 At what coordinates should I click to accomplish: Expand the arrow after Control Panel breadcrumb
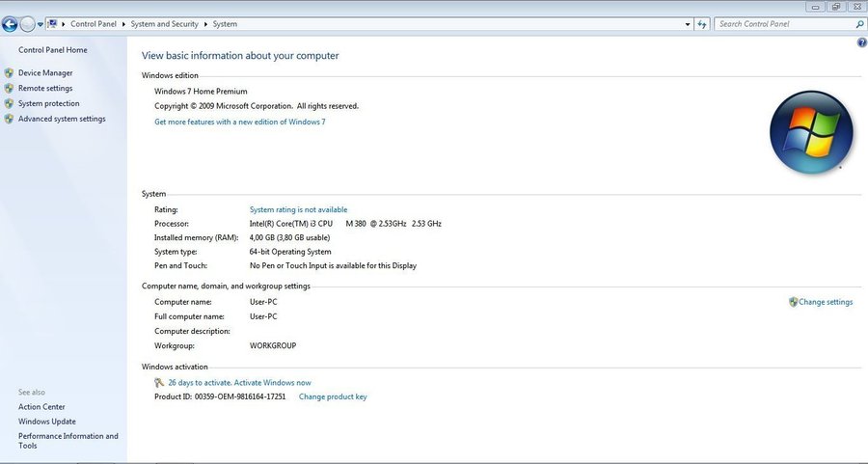pos(123,24)
